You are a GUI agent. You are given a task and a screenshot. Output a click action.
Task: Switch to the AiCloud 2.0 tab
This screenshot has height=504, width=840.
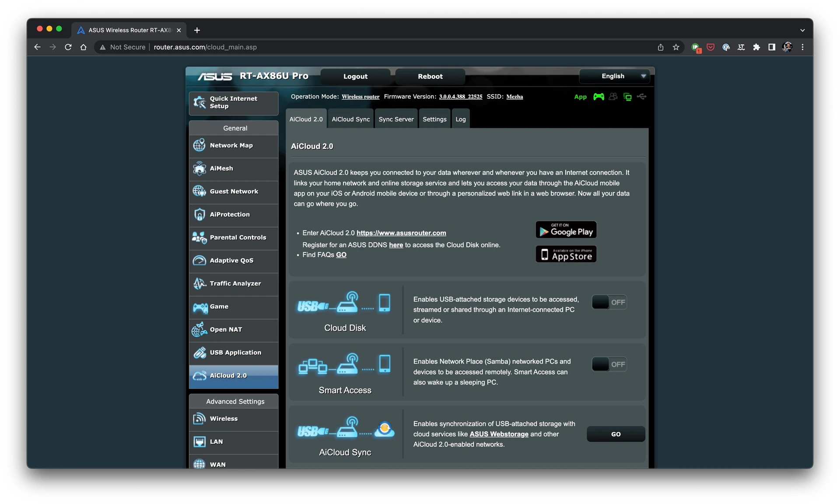coord(306,119)
